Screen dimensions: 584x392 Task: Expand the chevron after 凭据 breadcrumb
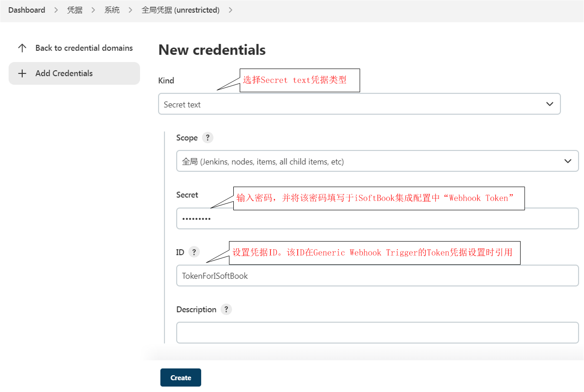[x=93, y=10]
